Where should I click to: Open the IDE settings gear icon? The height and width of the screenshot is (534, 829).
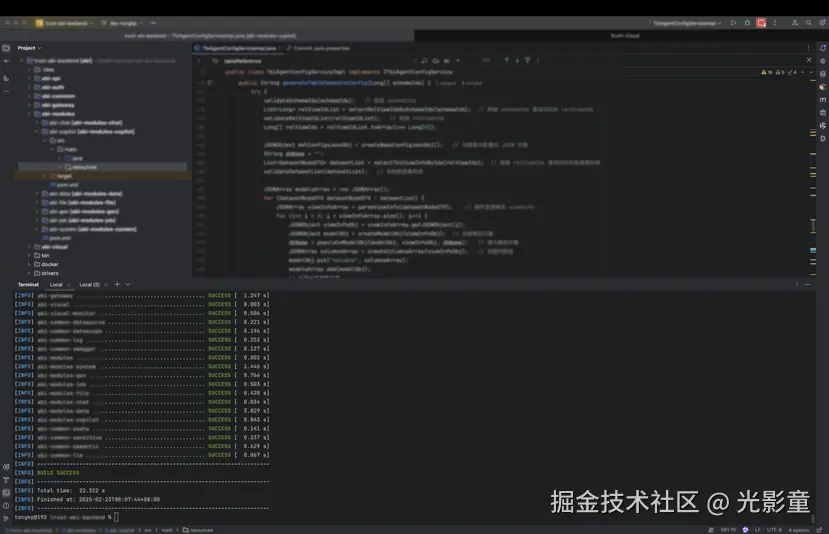822,23
